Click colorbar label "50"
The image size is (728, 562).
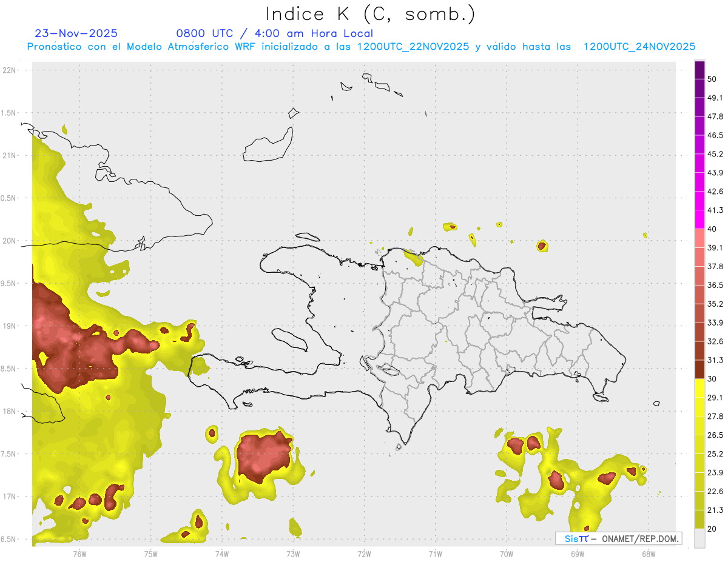[712, 79]
